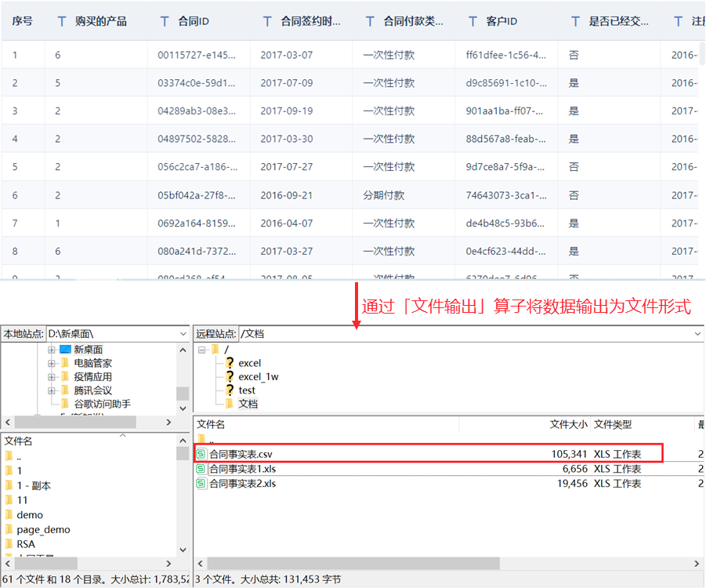
Task: Click the 新桌面 desktop icon in local tree
Action: (x=66, y=349)
